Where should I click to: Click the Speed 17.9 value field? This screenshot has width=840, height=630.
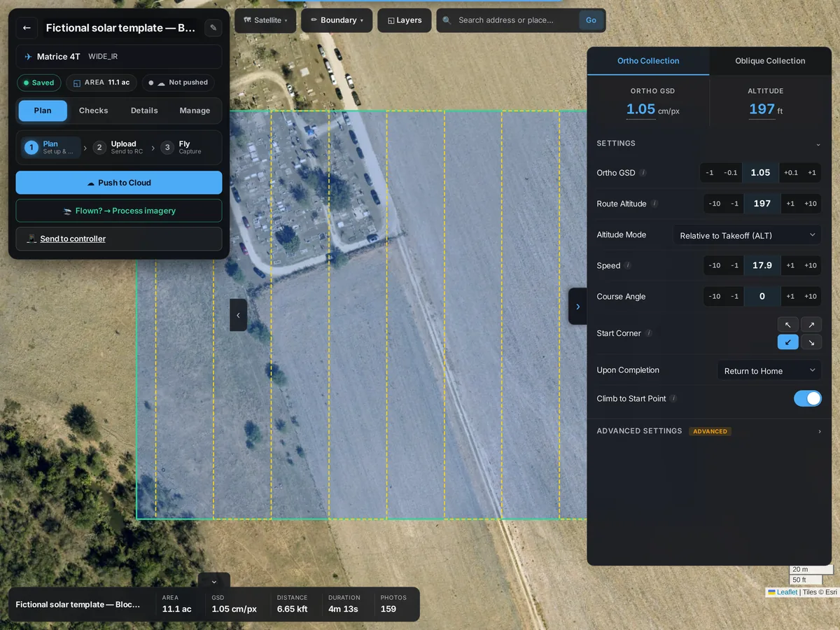[762, 266]
